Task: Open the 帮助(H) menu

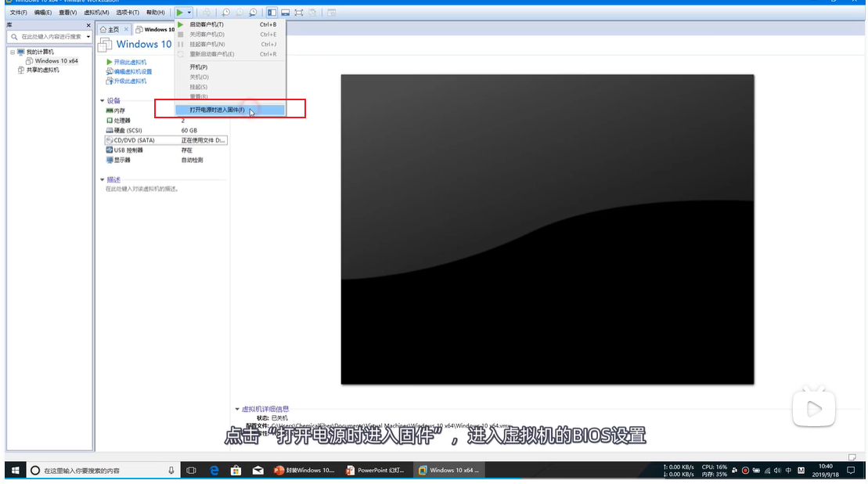Action: 156,13
